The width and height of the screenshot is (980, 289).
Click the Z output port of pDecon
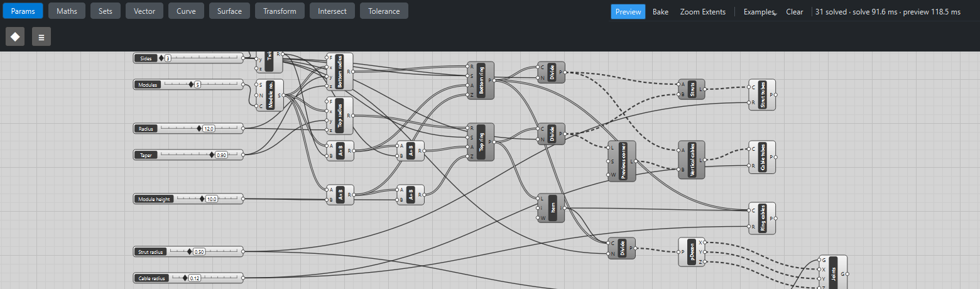point(705,261)
